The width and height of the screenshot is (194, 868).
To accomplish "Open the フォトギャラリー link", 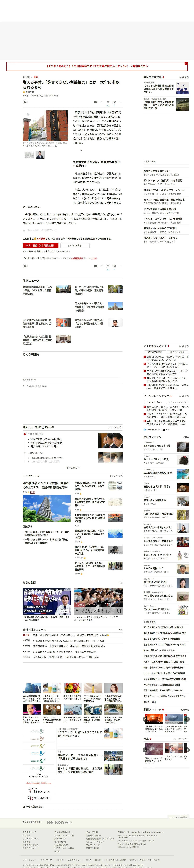I will [181, 739].
